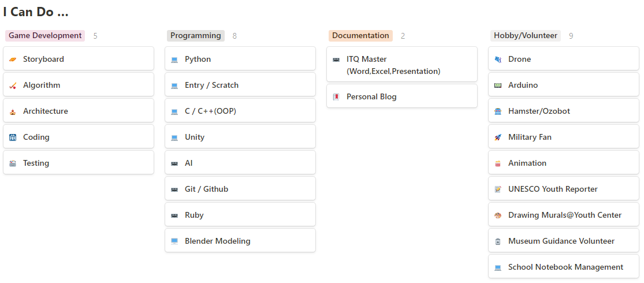
Task: Open the UNESCO Youth Reporter card
Action: click(x=564, y=189)
